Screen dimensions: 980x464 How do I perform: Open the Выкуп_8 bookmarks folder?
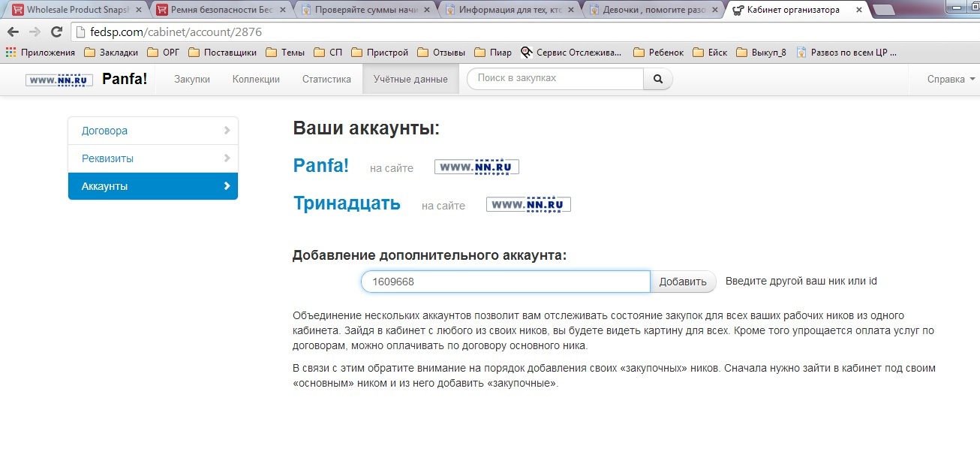click(761, 53)
